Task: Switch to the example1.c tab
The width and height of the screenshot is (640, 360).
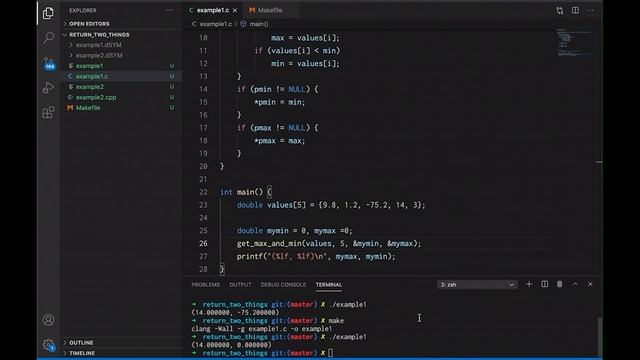Action: click(x=213, y=10)
